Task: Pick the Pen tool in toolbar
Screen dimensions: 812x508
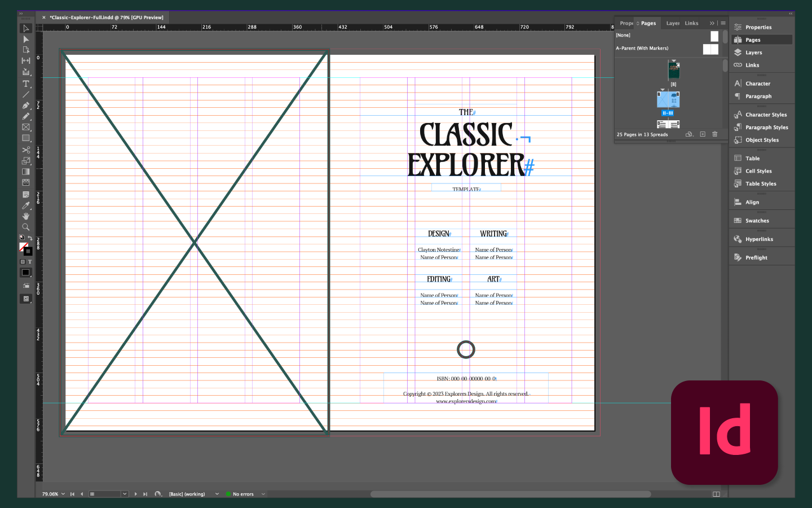Action: click(26, 106)
